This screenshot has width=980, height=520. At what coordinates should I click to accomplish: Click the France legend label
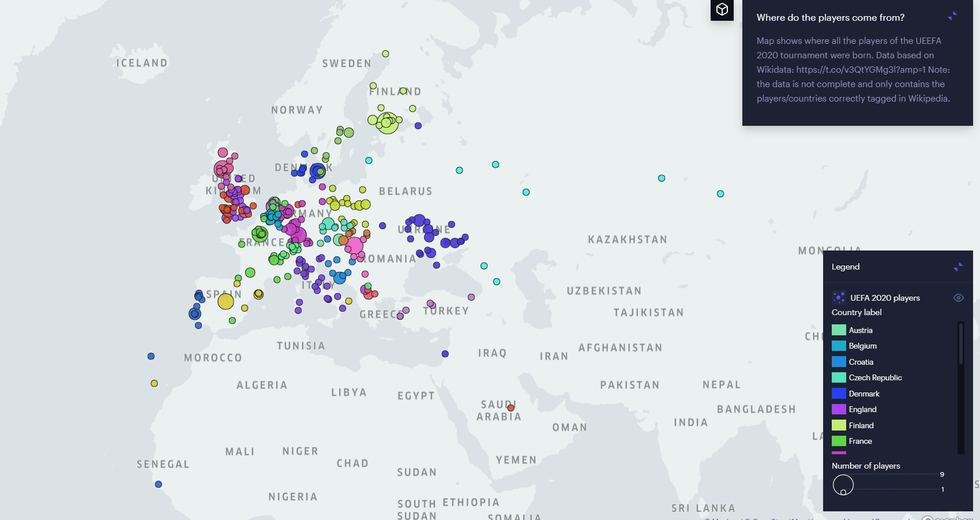point(860,441)
